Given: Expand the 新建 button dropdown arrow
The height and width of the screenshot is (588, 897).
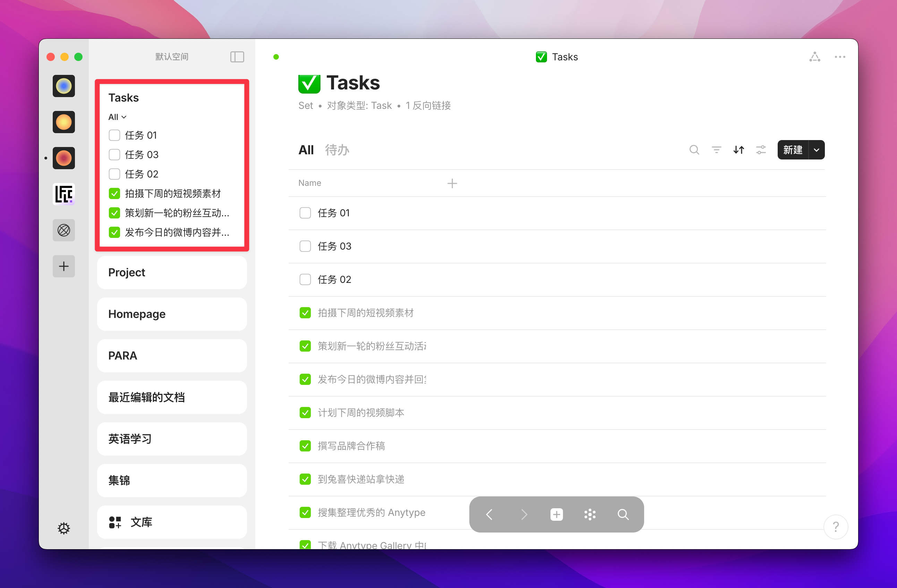Looking at the screenshot, I should click(x=816, y=150).
